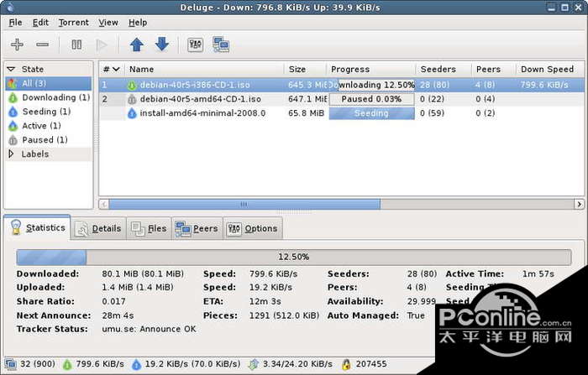Sort torrents by Down Speed column header
Viewport: 588px width, 375px height.
point(549,70)
